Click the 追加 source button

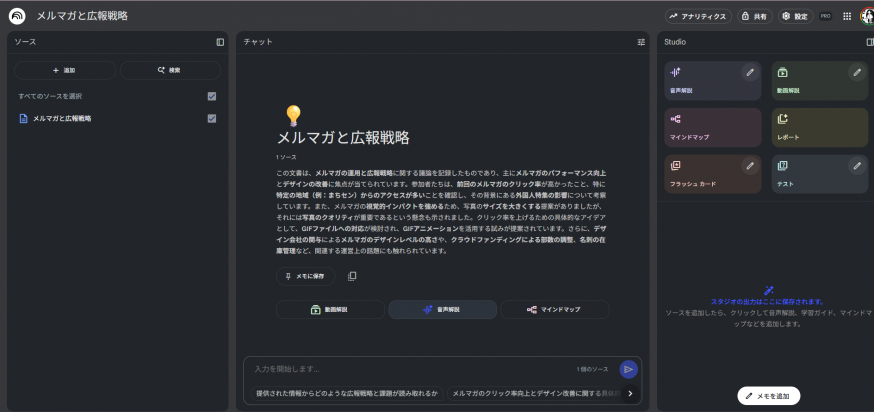[64, 70]
